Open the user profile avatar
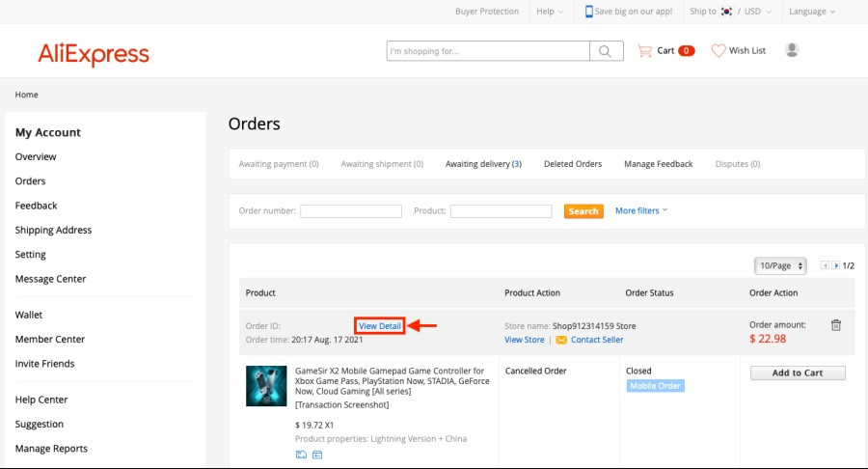This screenshot has width=868, height=469. pos(792,50)
